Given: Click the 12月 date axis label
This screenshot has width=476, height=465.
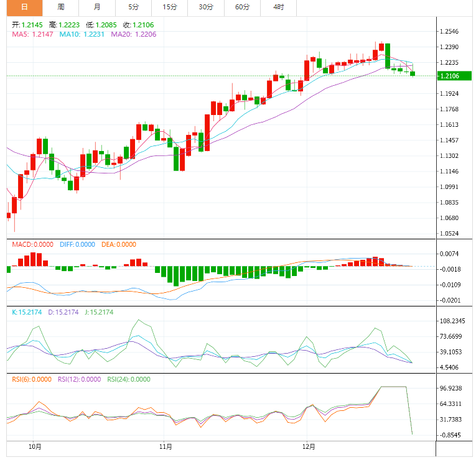Looking at the screenshot, I should [309, 446].
